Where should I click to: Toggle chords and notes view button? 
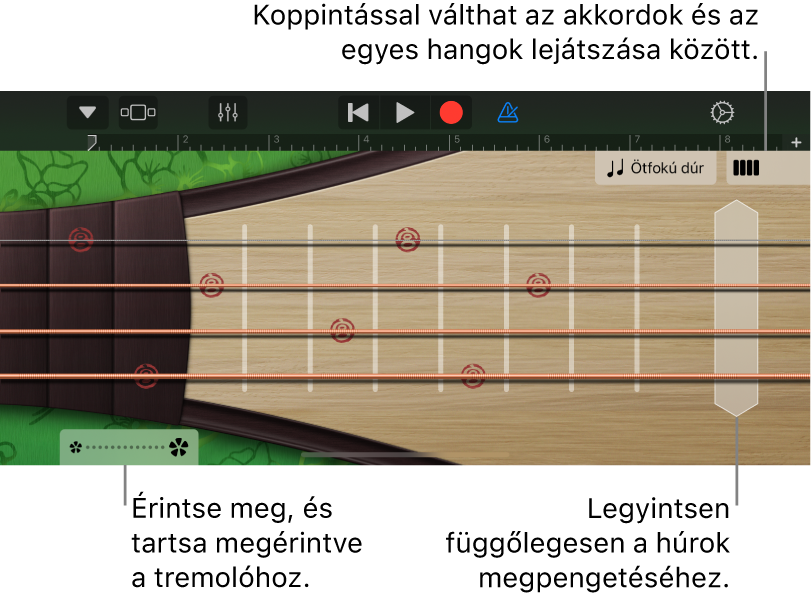pos(746,168)
